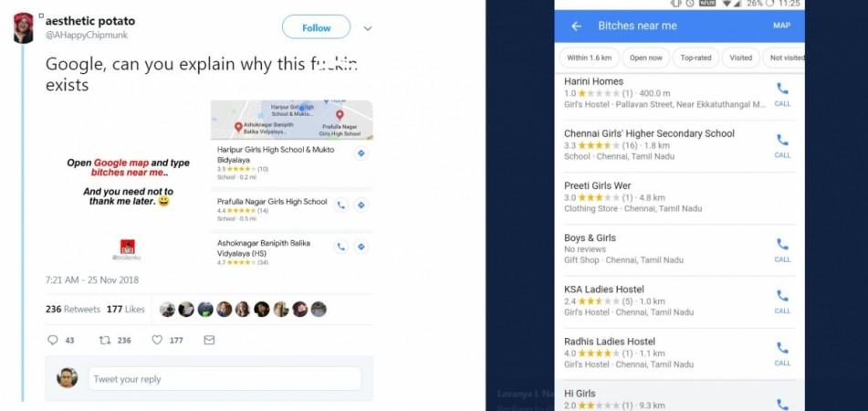The height and width of the screenshot is (411, 868).
Task: Call Harini Homes via phone icon
Action: coord(782,93)
